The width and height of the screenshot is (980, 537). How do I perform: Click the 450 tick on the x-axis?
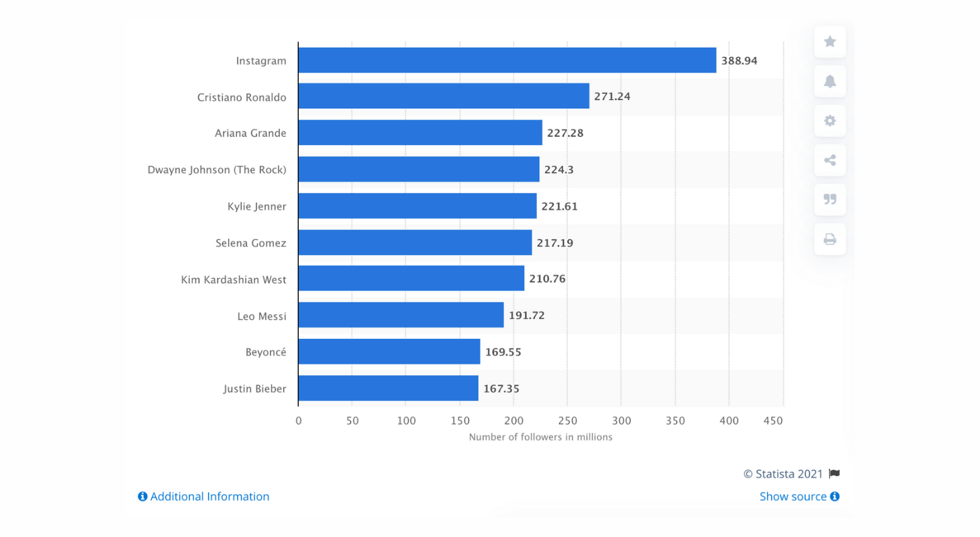pos(773,421)
